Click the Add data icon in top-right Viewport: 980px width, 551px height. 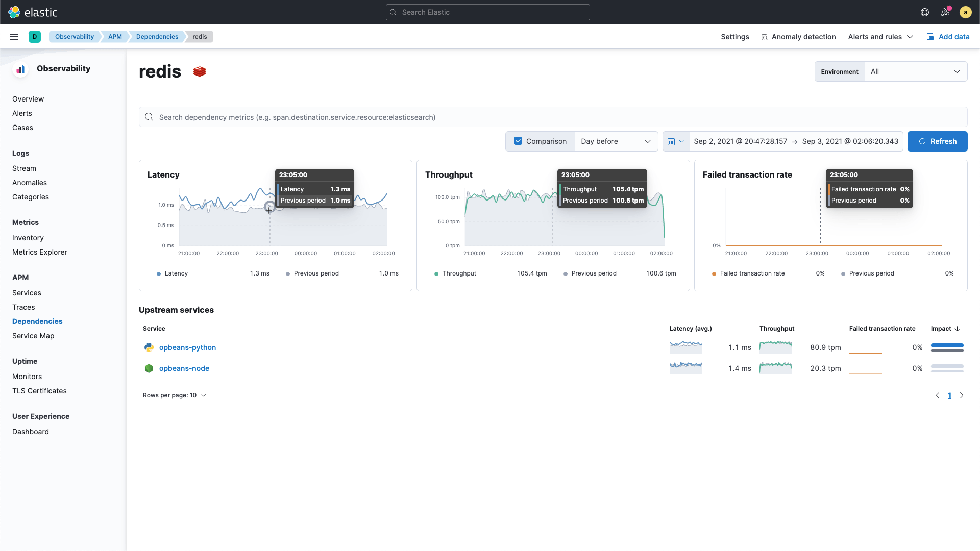929,36
